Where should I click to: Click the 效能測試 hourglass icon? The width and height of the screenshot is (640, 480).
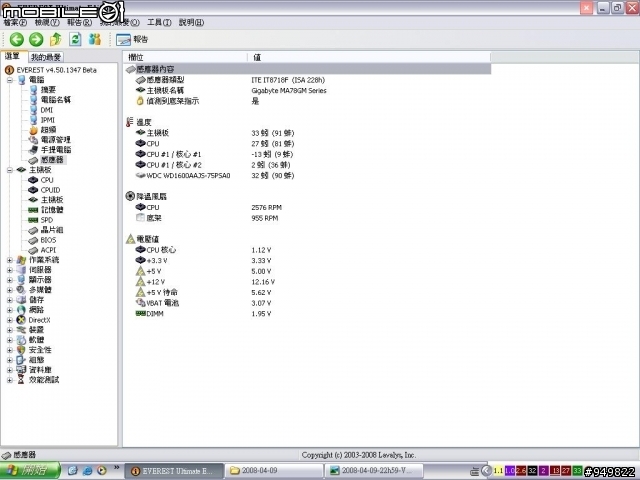pos(21,380)
